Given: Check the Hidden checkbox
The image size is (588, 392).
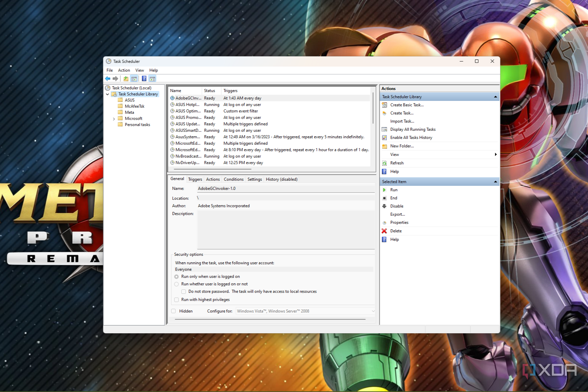Looking at the screenshot, I should click(173, 311).
